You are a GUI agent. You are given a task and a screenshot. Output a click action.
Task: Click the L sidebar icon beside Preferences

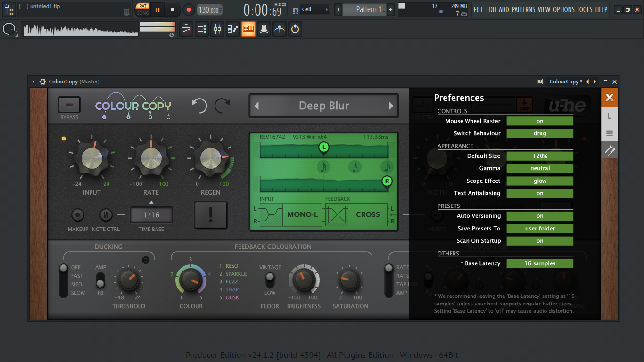[610, 116]
